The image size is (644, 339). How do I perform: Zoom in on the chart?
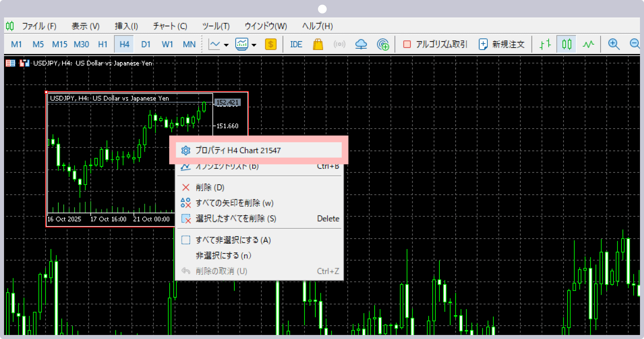click(x=613, y=44)
